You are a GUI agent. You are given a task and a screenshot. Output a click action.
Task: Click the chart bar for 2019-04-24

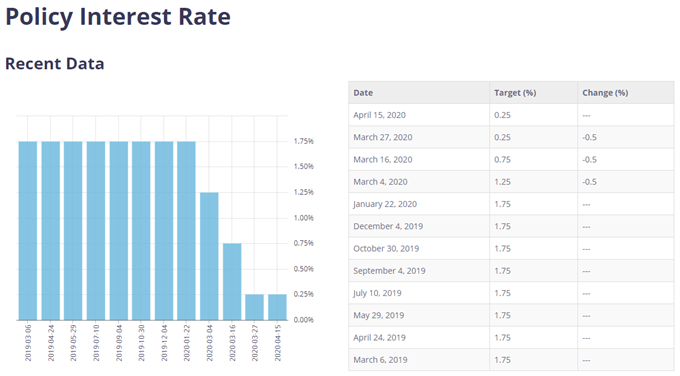coord(51,231)
